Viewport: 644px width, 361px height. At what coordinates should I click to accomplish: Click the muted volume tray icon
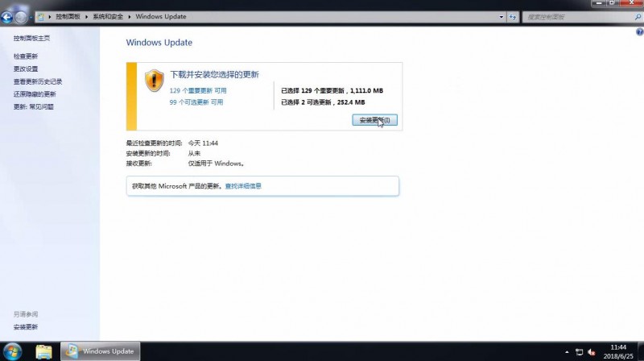point(592,352)
